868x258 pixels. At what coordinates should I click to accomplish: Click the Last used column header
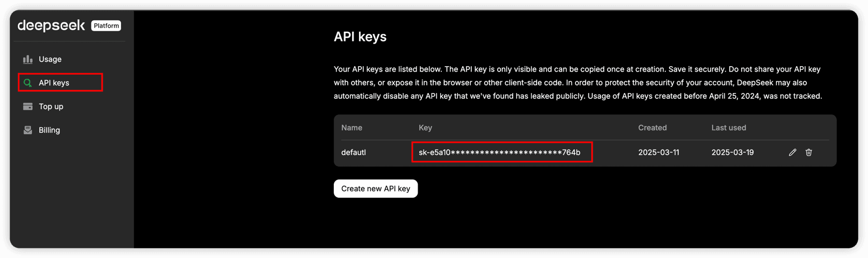click(x=729, y=128)
